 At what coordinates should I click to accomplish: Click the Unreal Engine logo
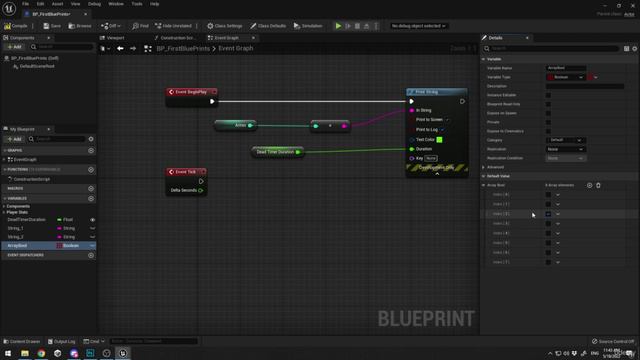tap(9, 8)
